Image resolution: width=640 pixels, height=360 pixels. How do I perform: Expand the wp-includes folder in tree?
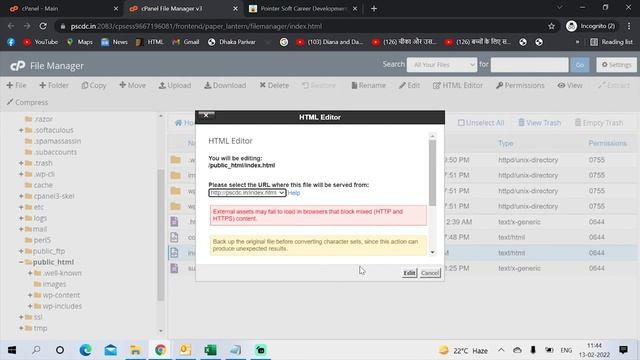30,306
